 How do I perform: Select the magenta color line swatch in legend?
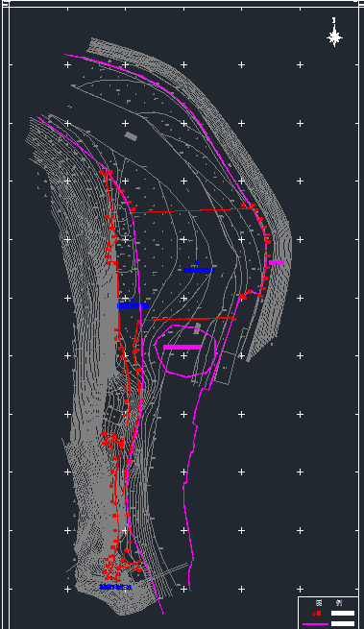tap(315, 624)
